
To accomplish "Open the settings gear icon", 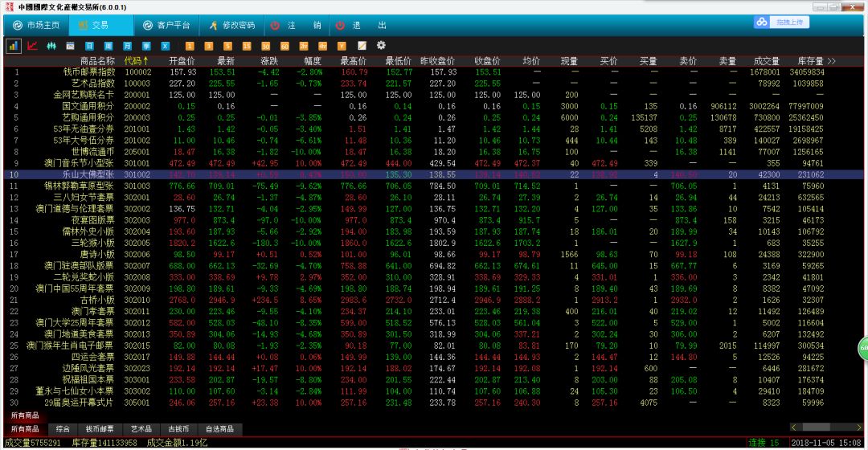I will coord(381,45).
